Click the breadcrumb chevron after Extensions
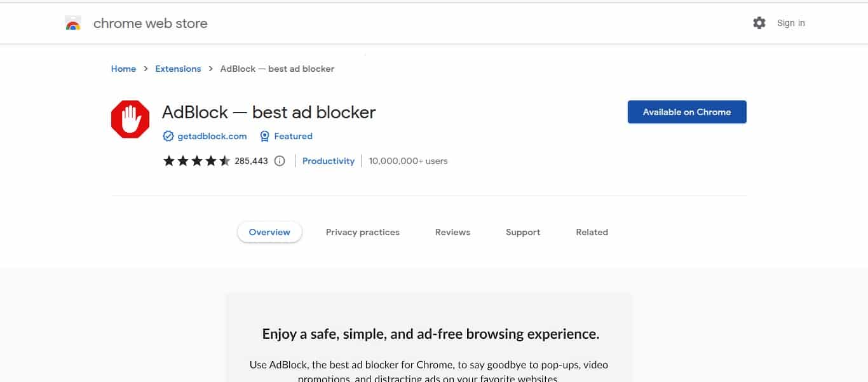Screen dimensions: 868x382 tap(210, 69)
